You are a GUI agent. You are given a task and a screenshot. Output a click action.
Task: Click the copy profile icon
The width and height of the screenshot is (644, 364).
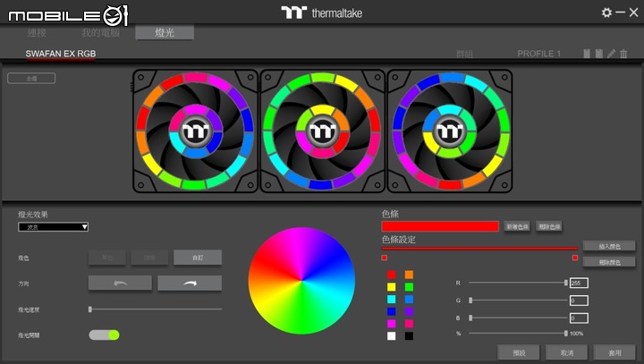click(587, 54)
